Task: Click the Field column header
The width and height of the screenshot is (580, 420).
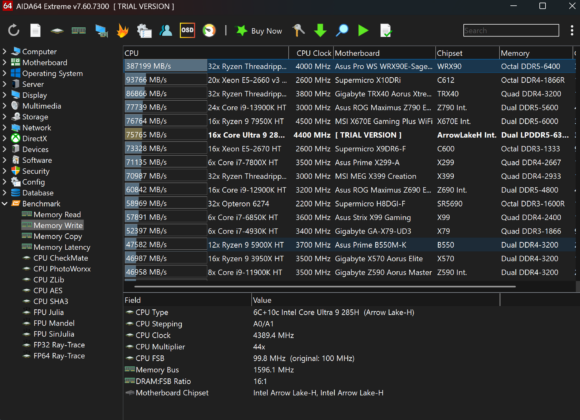Action: (x=187, y=300)
